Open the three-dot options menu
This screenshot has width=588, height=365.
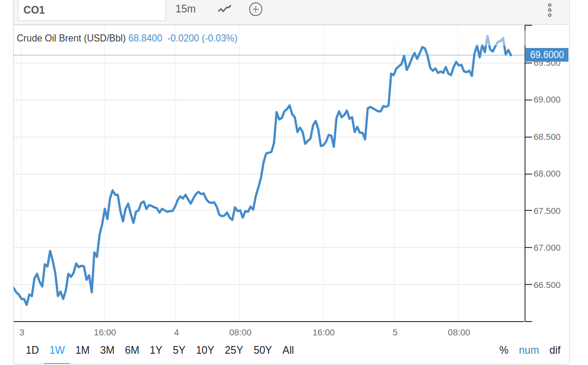coord(549,9)
